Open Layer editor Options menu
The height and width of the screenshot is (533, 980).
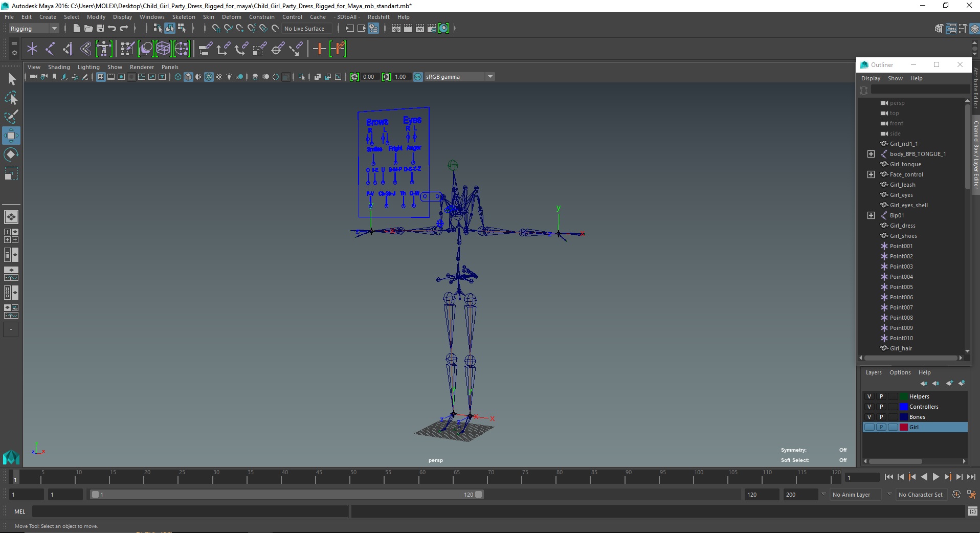(900, 372)
